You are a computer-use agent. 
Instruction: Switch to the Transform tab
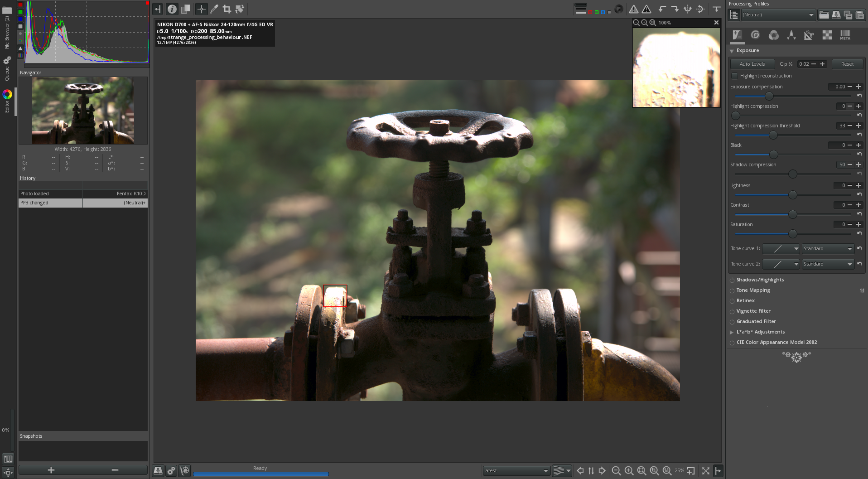809,35
